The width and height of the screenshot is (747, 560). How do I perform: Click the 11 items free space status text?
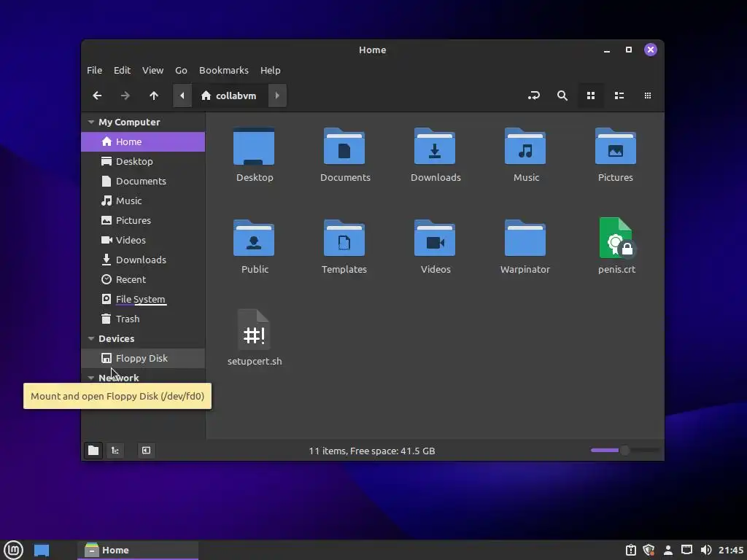[x=371, y=451]
